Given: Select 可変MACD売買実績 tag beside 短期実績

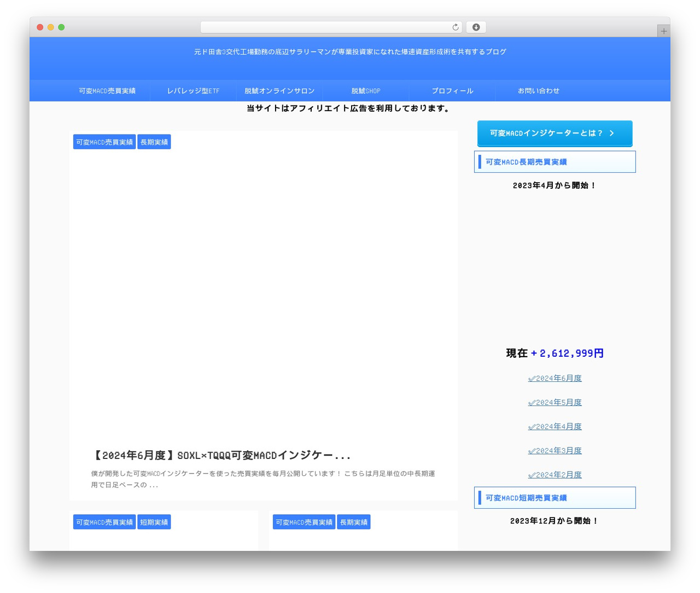Looking at the screenshot, I should tap(104, 522).
